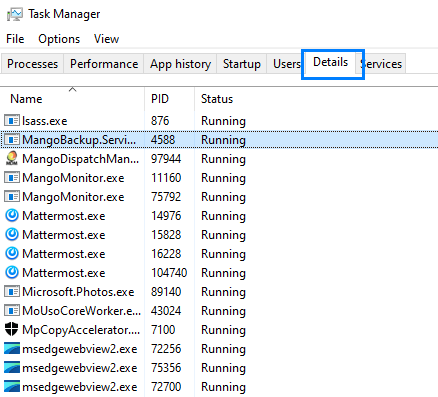Click msedgewebview2 icon in row PID 72256

point(12,348)
